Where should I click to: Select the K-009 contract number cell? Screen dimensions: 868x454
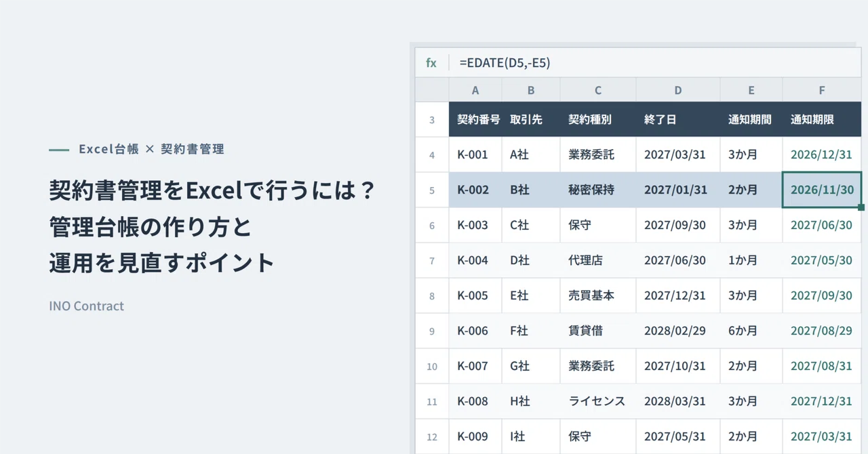475,437
